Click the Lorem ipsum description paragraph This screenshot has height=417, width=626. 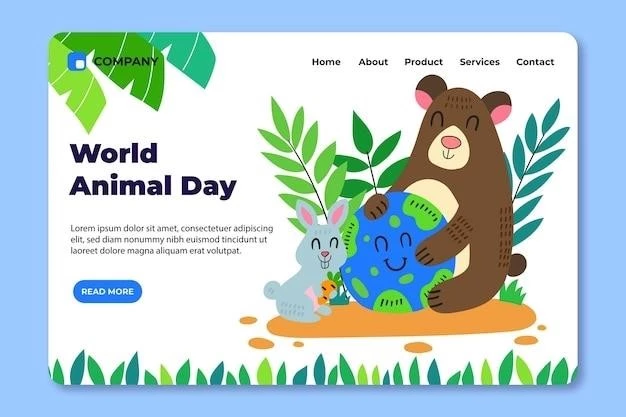pyautogui.click(x=172, y=240)
